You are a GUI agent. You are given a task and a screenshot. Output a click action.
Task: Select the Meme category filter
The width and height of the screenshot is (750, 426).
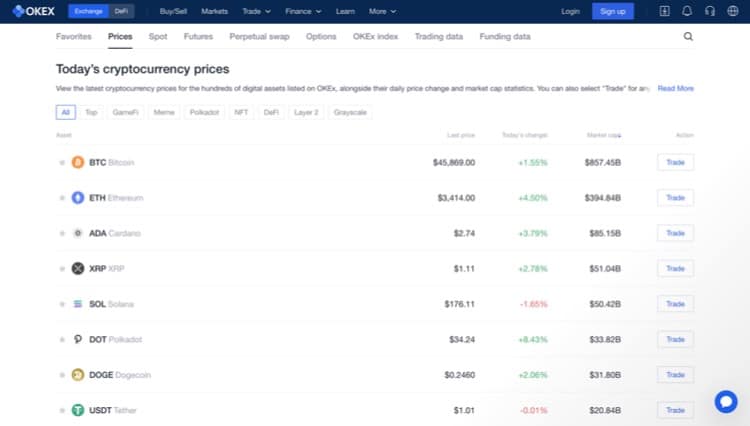163,113
